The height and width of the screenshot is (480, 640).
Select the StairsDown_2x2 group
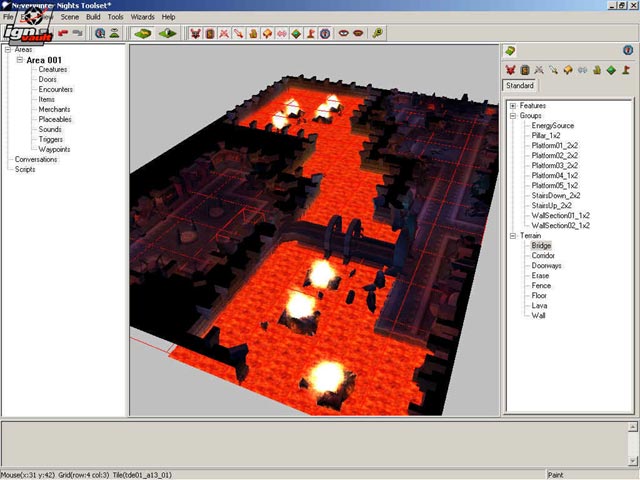(x=556, y=195)
